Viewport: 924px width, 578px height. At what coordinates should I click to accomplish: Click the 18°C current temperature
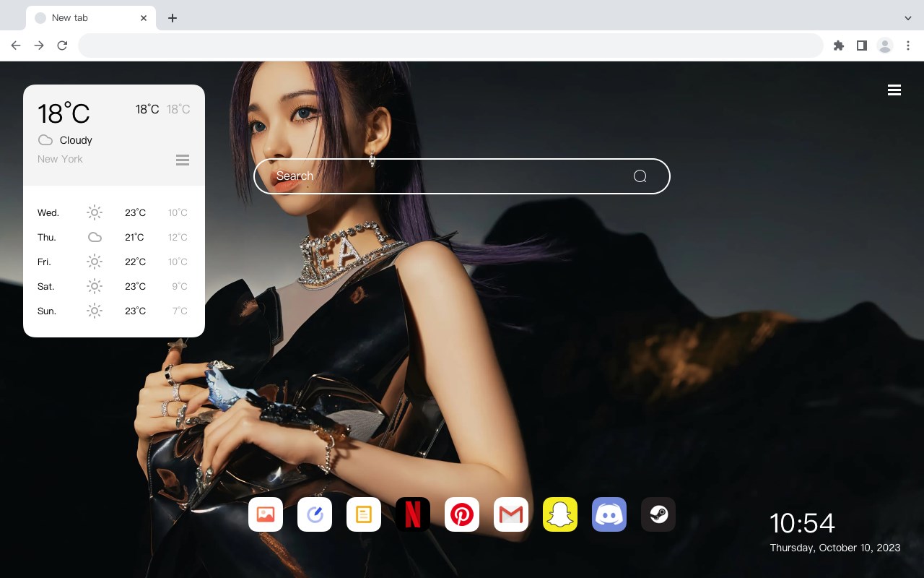[64, 113]
